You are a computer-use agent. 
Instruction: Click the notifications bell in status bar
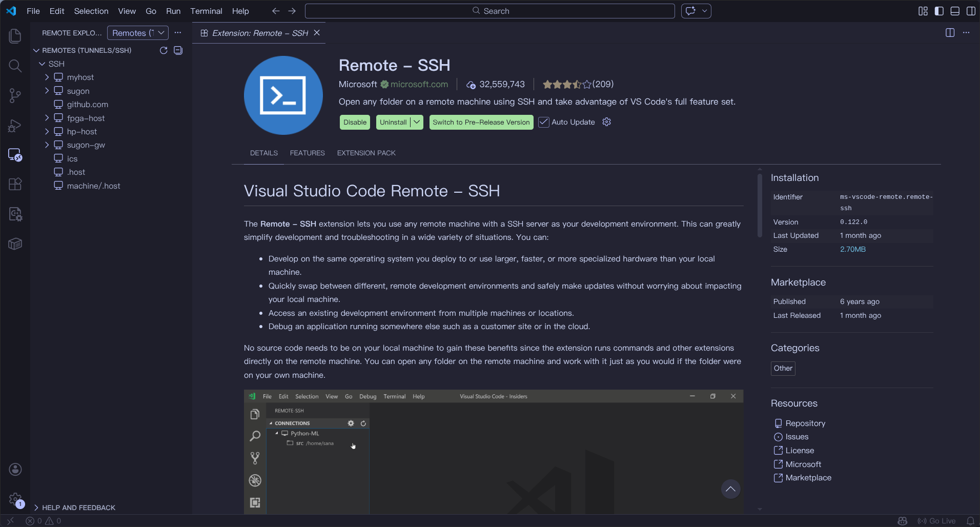click(x=970, y=521)
